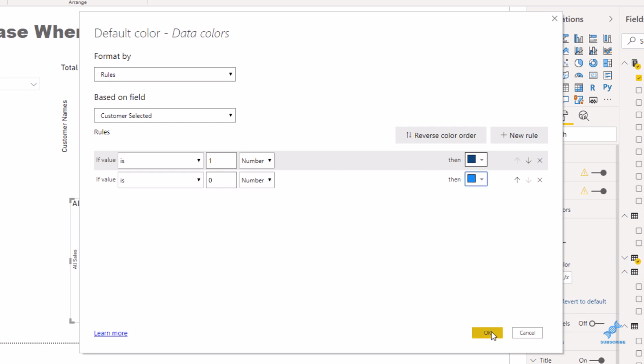Select the gauge visual
Viewport: 644px width, 364px height.
click(579, 75)
